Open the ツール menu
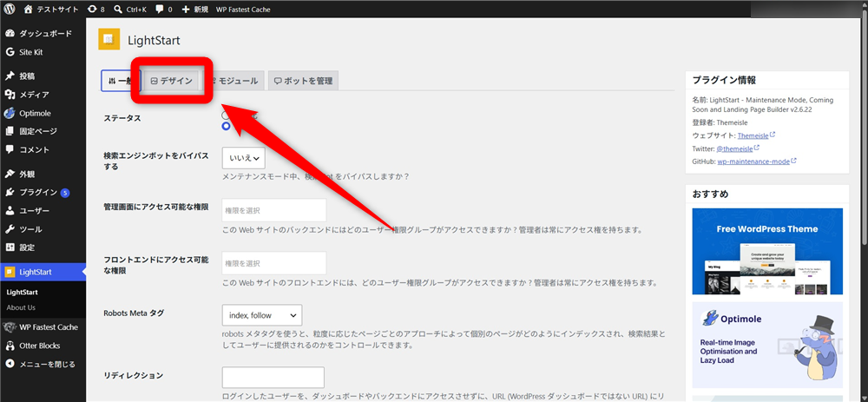Viewport: 868px width, 402px height. 43,229
